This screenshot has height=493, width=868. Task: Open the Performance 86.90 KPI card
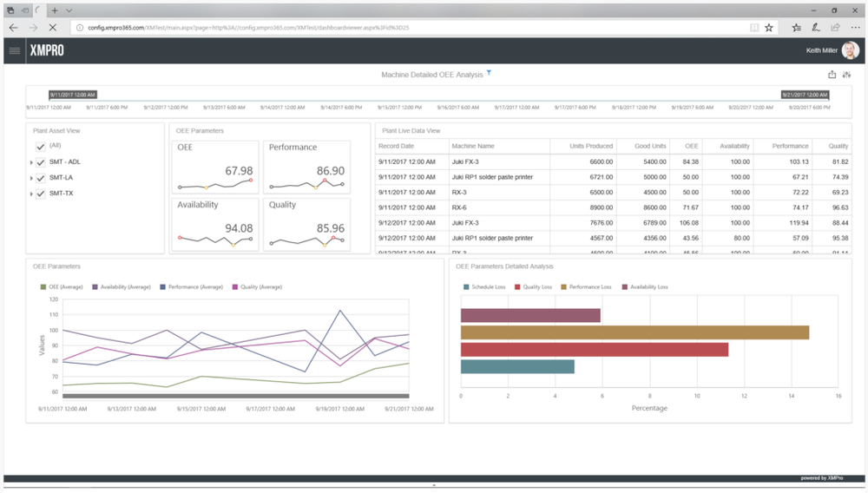pyautogui.click(x=306, y=168)
